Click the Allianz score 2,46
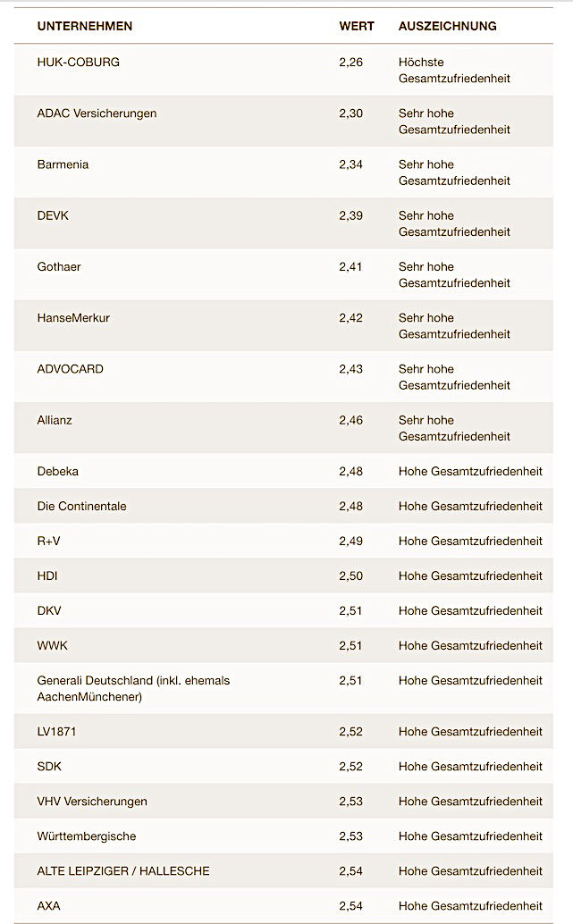 [x=351, y=419]
